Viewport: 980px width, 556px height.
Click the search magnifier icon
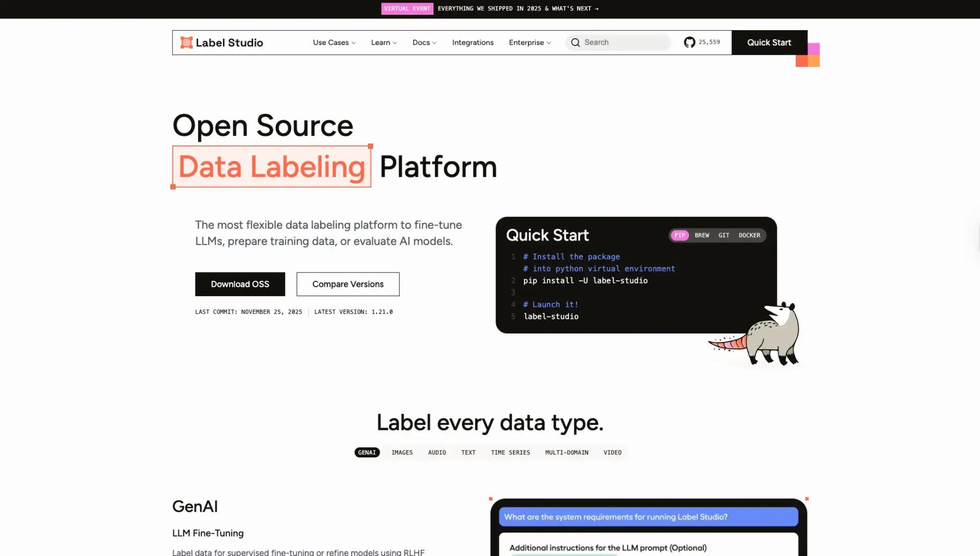[x=576, y=42]
